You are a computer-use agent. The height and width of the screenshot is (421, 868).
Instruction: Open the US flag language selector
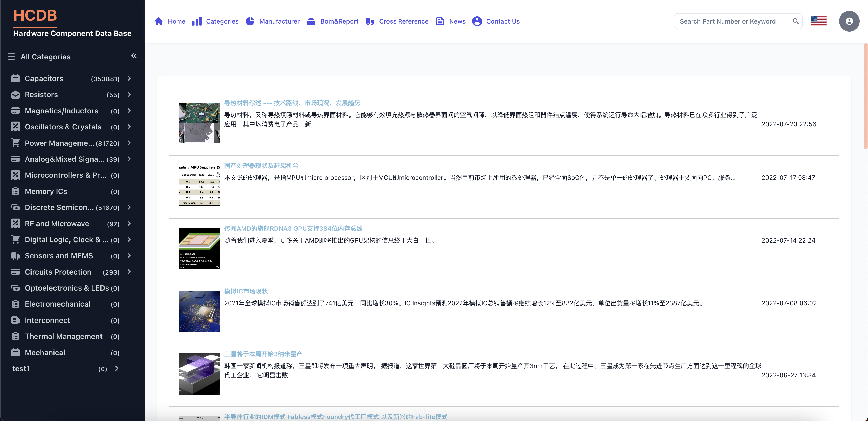818,21
